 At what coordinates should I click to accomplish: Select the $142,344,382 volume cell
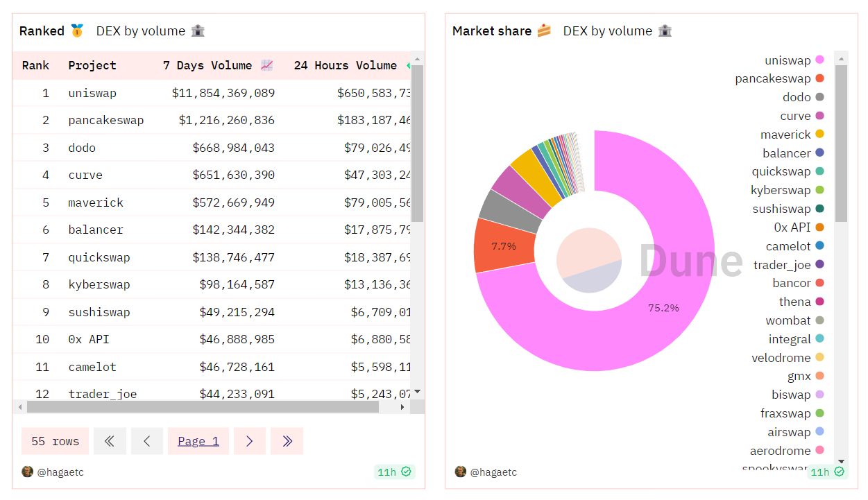234,230
